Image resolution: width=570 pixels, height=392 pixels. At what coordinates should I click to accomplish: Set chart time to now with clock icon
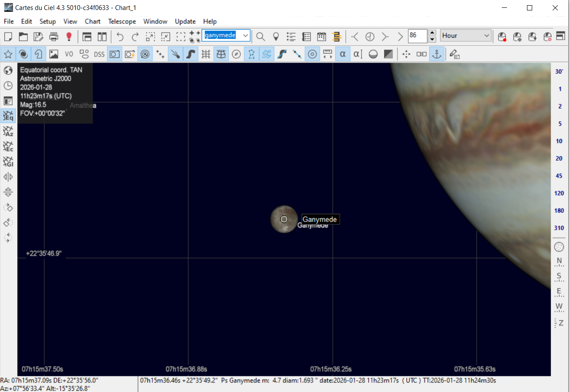tap(370, 37)
